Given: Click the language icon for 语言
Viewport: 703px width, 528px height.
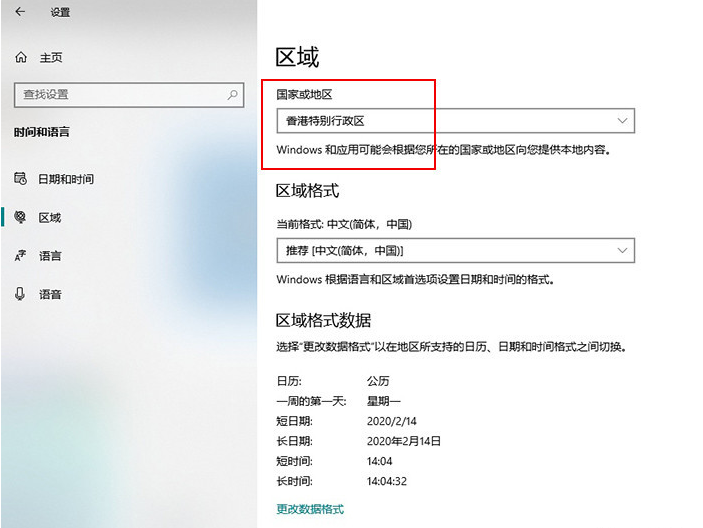Looking at the screenshot, I should (x=20, y=255).
